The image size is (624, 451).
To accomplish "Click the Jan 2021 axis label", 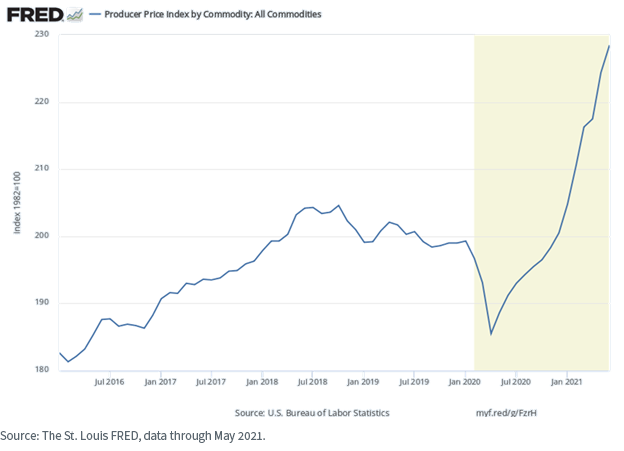I will pyautogui.click(x=566, y=382).
